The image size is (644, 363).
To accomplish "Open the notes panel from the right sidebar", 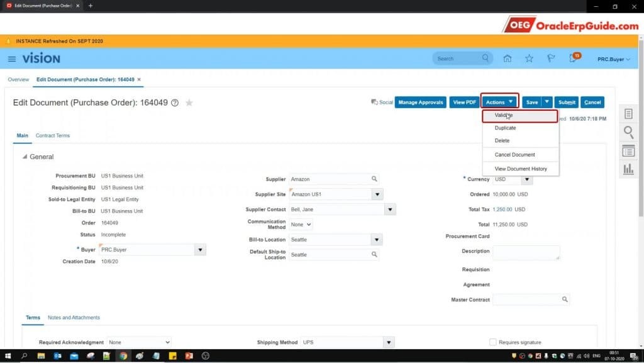I will pos(627,113).
